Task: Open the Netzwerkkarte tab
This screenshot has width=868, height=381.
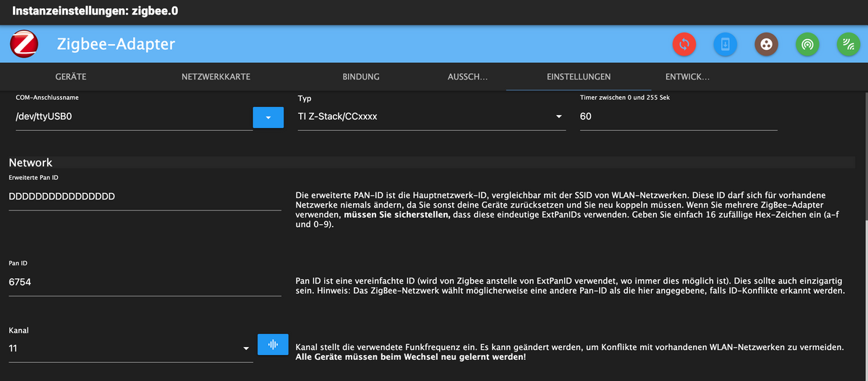Action: tap(216, 77)
